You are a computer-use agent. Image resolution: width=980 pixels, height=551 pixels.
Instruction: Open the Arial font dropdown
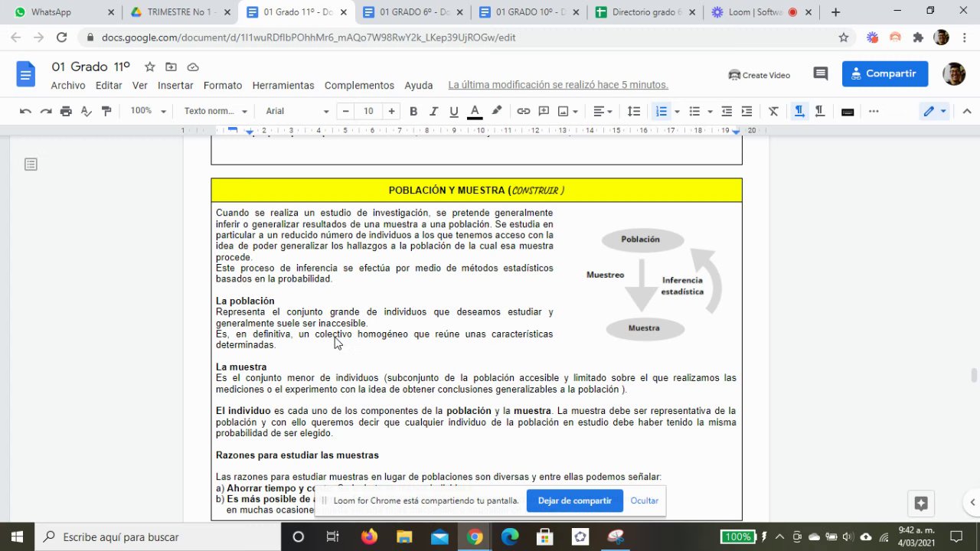pyautogui.click(x=297, y=111)
